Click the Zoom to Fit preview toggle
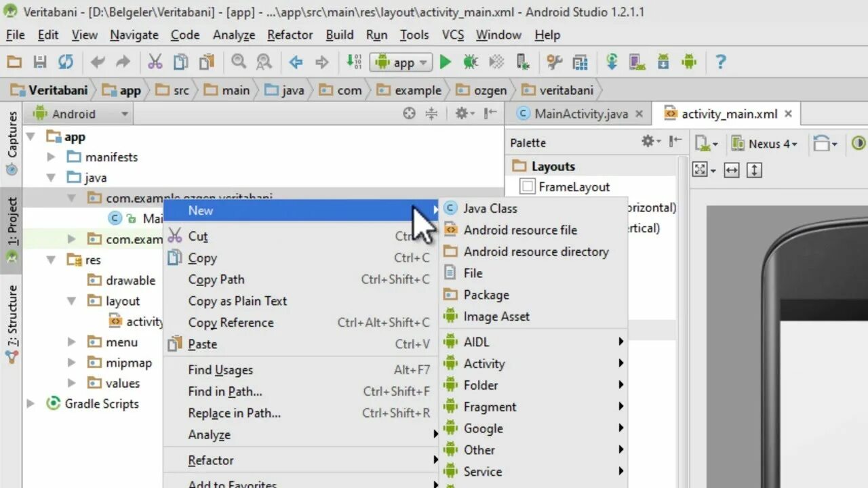 (x=701, y=168)
